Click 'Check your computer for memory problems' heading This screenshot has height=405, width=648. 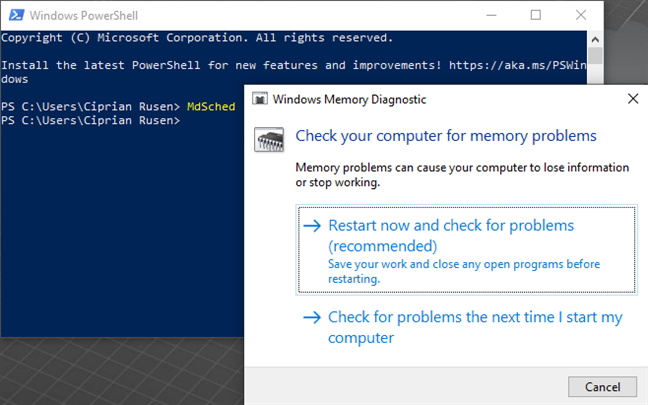tap(446, 136)
